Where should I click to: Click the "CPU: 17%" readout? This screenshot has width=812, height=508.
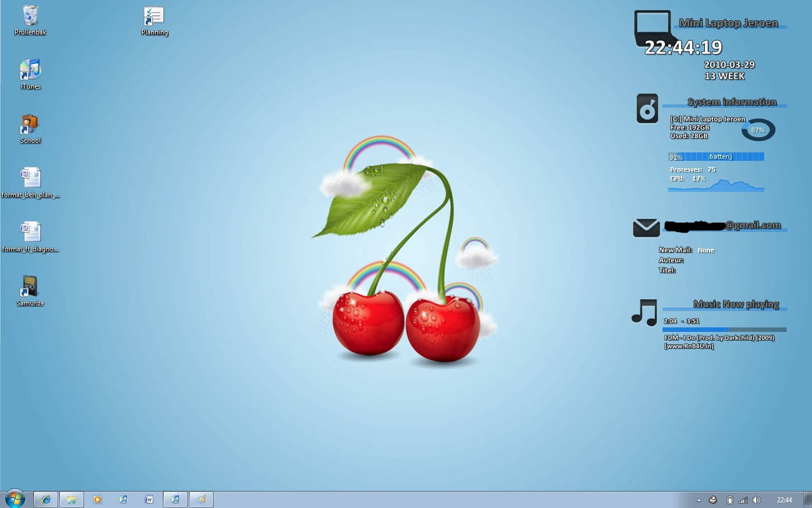(x=688, y=179)
